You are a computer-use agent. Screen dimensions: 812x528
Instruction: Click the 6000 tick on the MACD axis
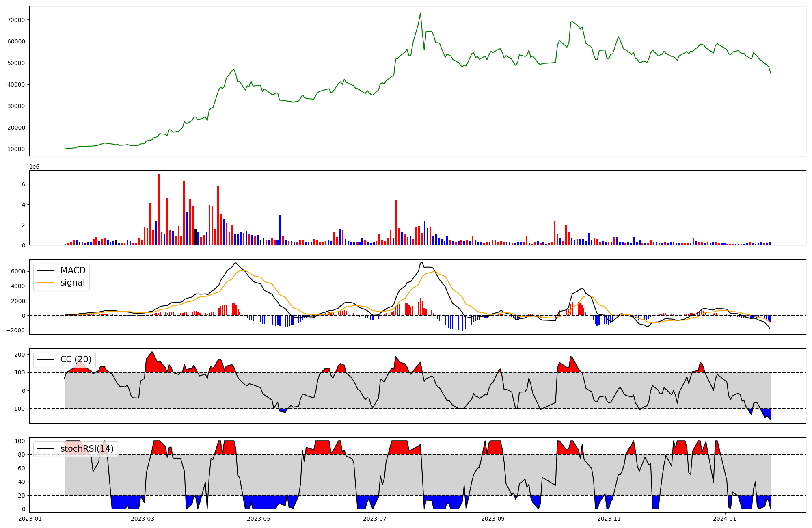19,271
